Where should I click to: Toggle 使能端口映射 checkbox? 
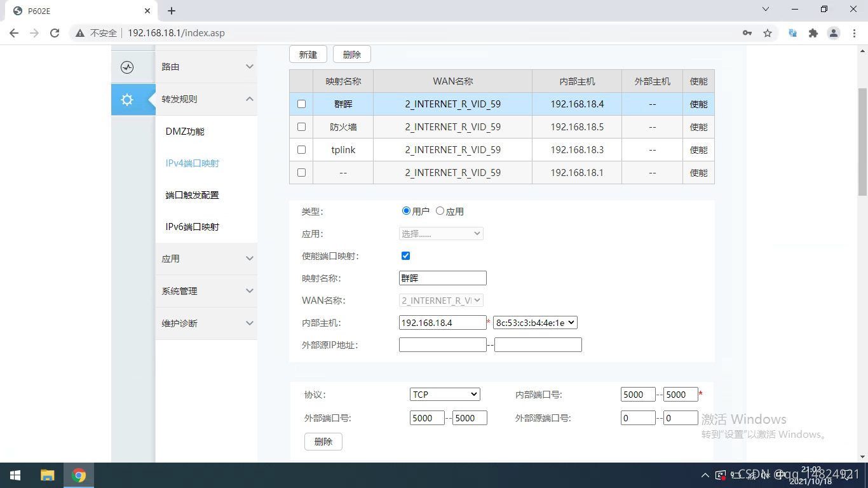(405, 255)
